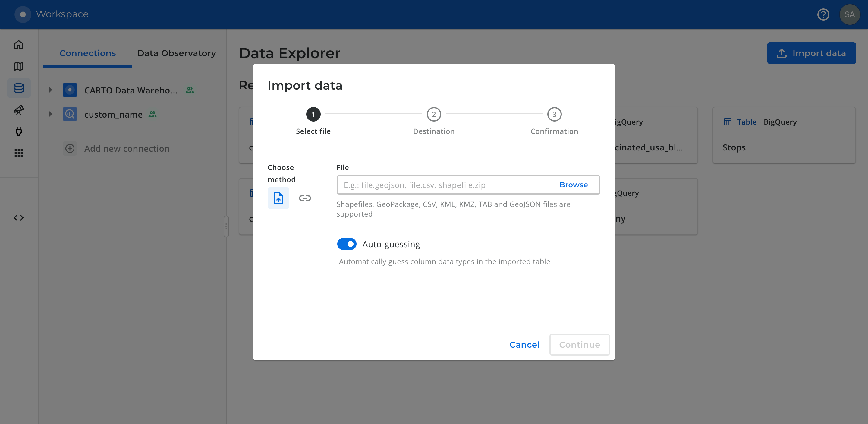Cancel the Import data dialog
The image size is (868, 424).
pyautogui.click(x=524, y=344)
